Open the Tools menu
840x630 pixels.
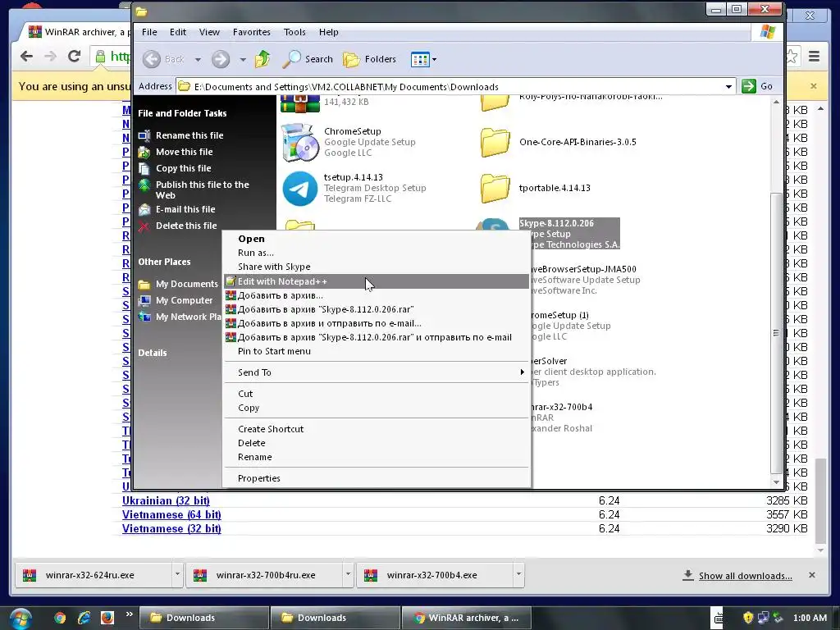[294, 32]
